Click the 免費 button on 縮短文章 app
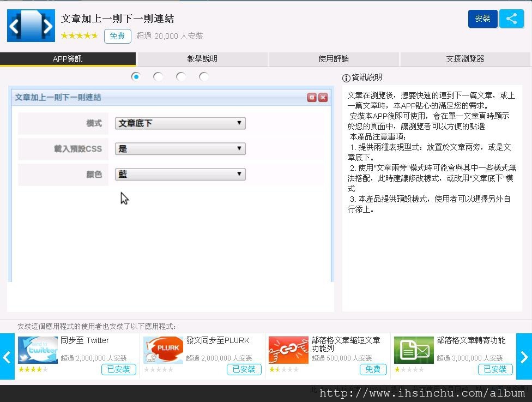Viewport: 532px width, 402px height. click(373, 369)
